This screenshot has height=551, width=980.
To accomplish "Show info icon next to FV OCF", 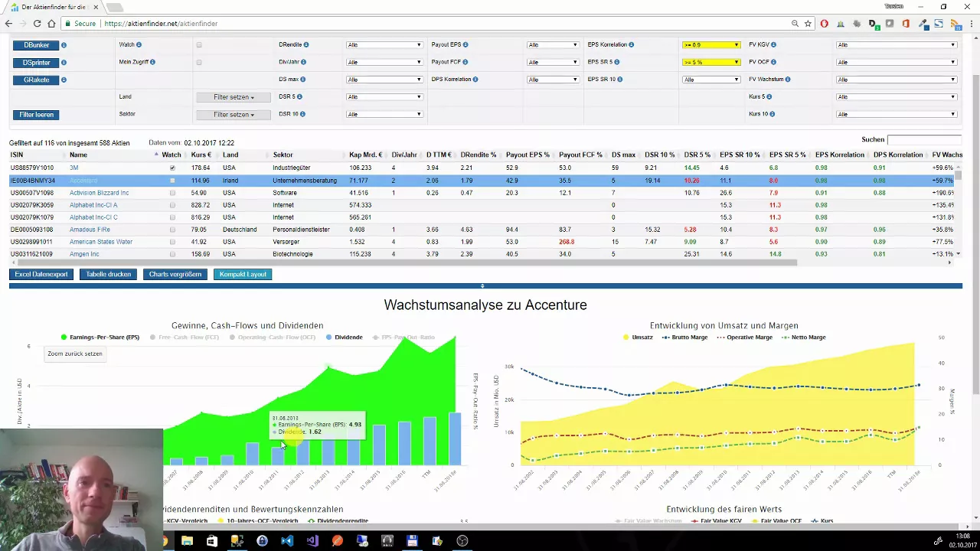I will click(x=775, y=62).
